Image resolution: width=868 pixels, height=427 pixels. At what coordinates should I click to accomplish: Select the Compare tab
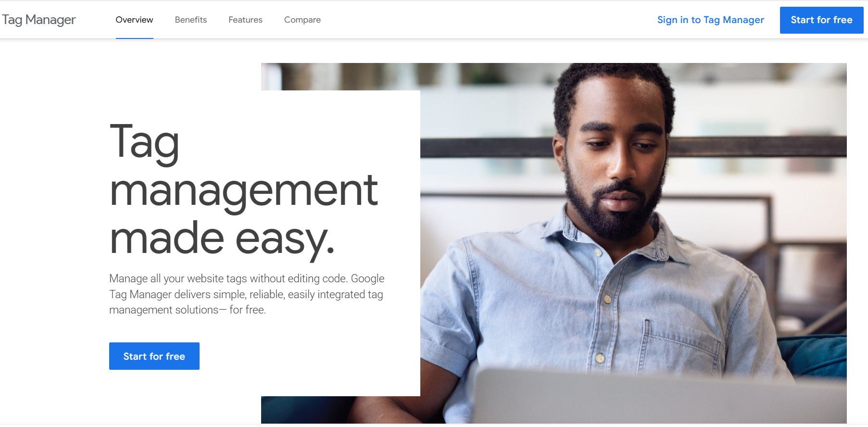302,20
